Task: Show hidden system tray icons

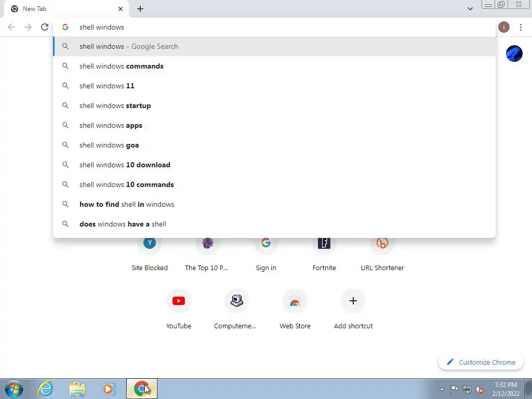Action: coord(442,389)
